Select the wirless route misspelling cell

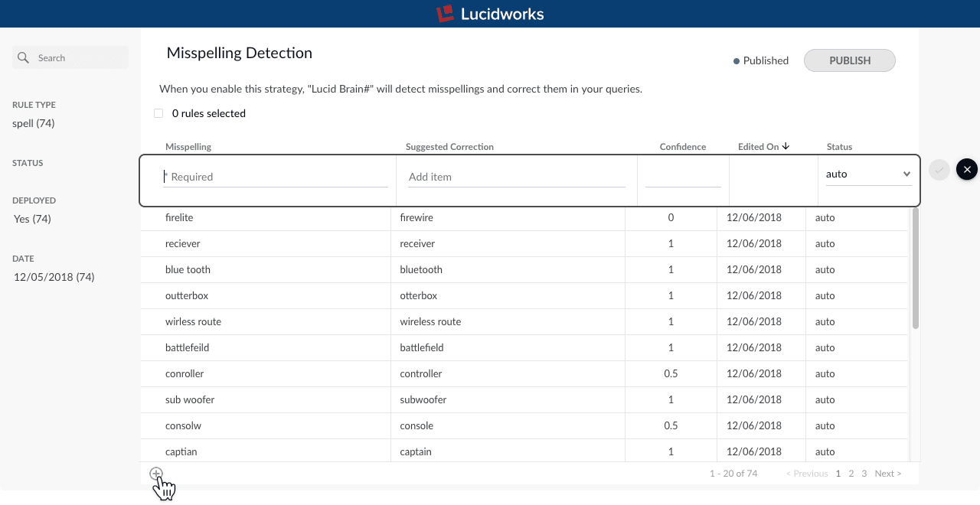(x=266, y=322)
